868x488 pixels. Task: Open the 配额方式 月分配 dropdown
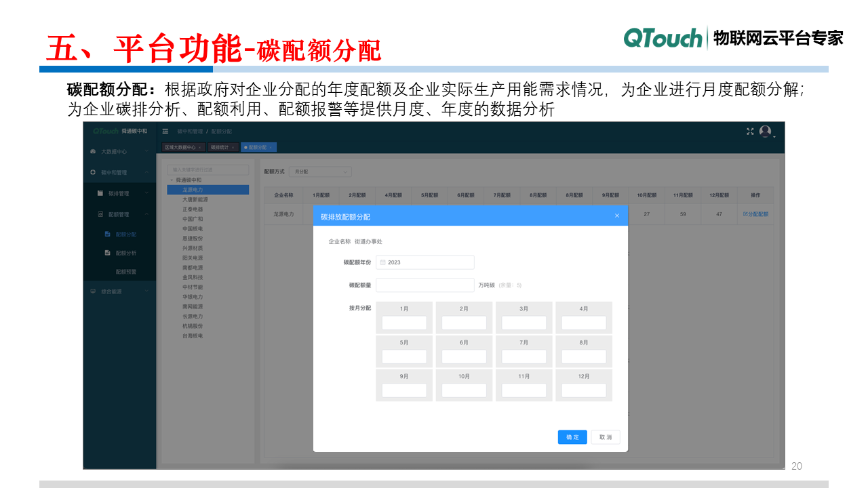pos(319,172)
